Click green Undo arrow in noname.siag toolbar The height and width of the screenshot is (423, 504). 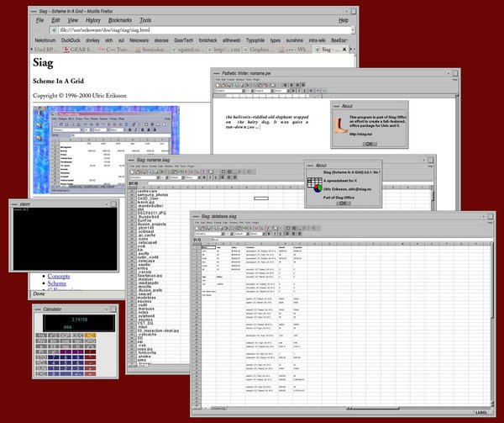181,172
